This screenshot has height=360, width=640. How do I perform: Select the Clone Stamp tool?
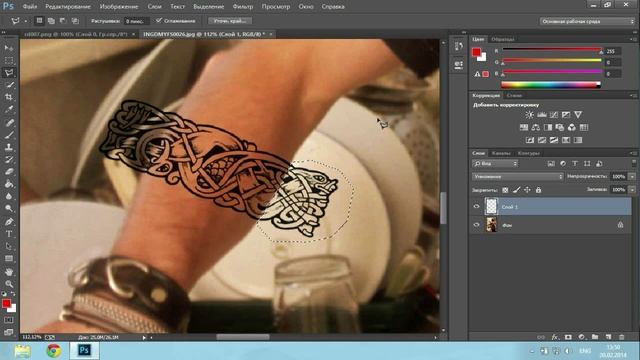pos(9,147)
